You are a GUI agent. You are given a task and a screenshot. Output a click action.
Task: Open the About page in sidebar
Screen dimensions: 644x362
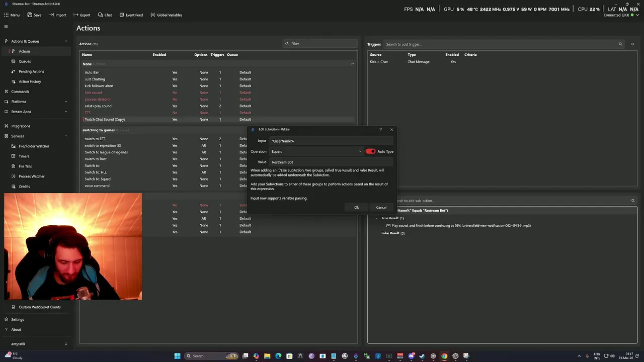coord(16,329)
